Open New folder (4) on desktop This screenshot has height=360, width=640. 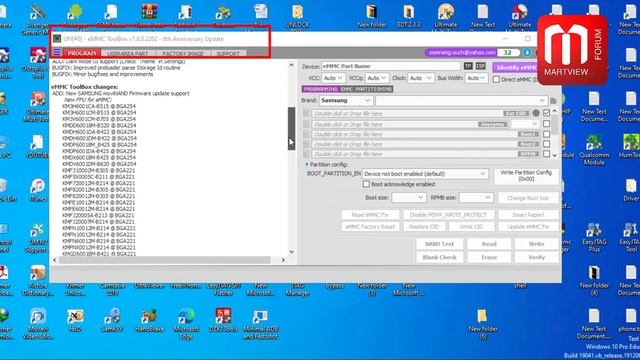(594, 281)
